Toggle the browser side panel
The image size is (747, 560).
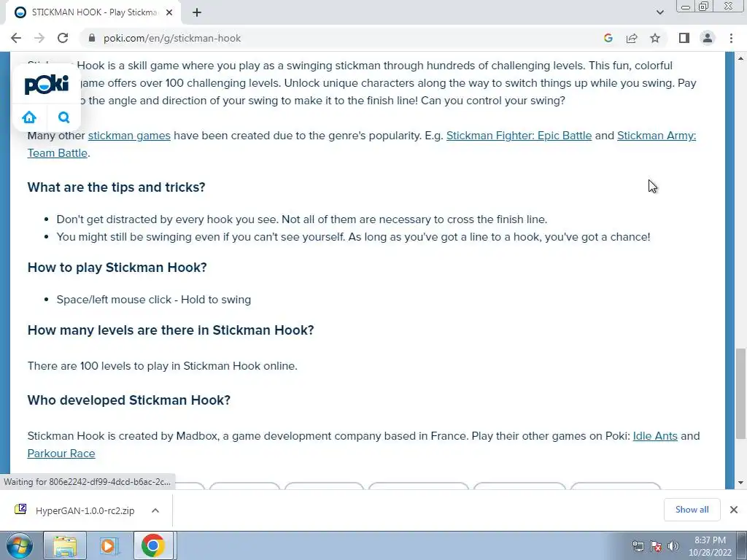(x=684, y=38)
